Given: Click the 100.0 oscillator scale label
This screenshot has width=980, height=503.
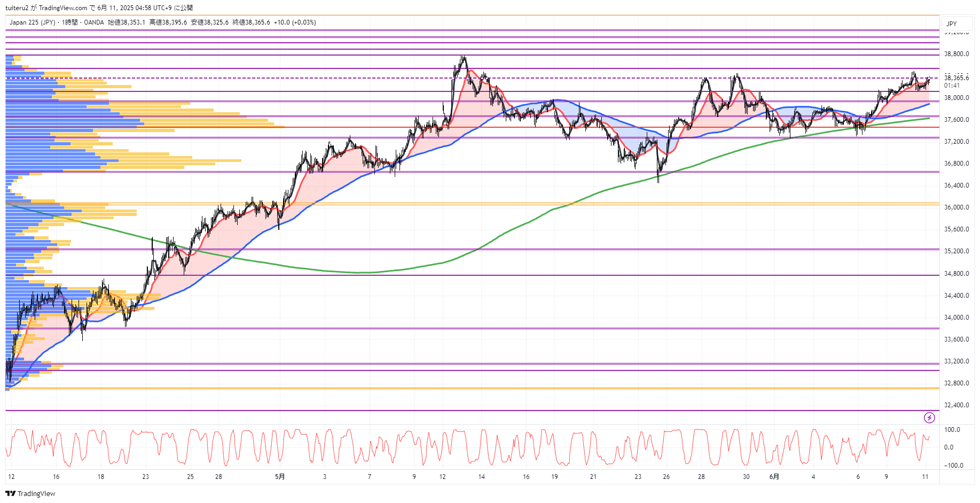Looking at the screenshot, I should 952,430.
